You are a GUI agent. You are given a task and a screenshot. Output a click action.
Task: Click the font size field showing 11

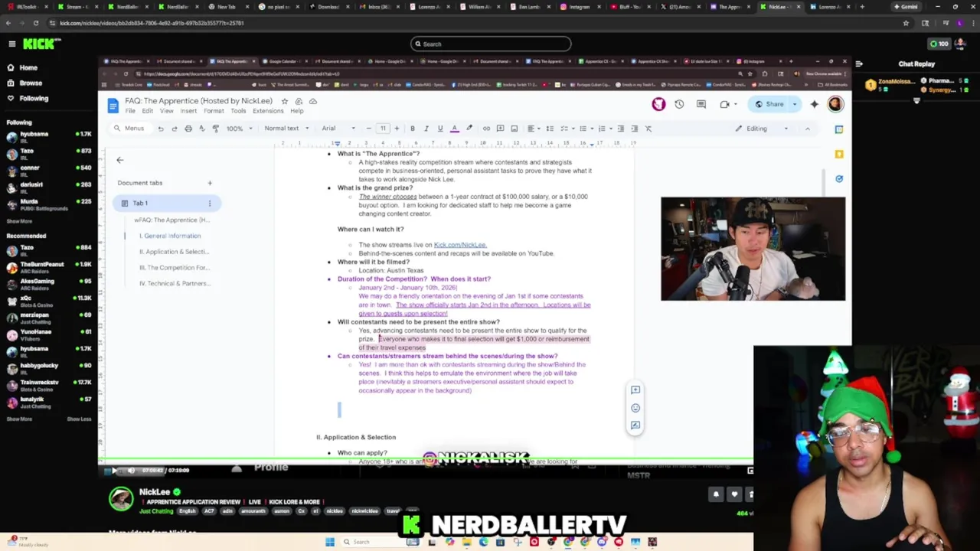[x=383, y=129]
